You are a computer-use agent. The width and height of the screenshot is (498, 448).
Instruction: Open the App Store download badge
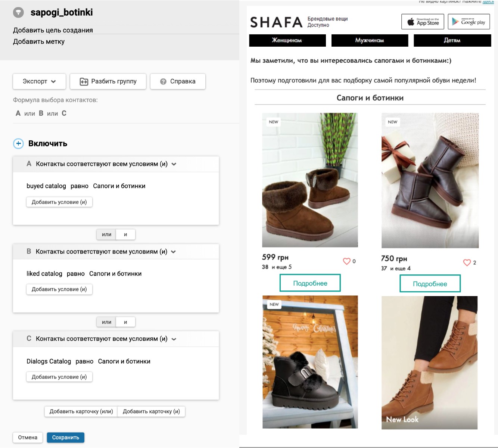[423, 22]
